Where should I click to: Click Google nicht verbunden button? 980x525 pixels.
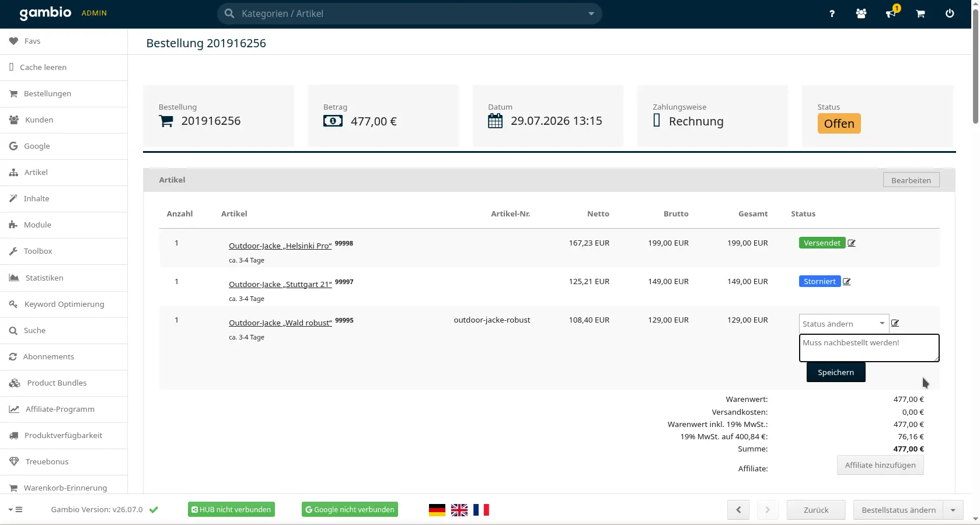point(350,510)
